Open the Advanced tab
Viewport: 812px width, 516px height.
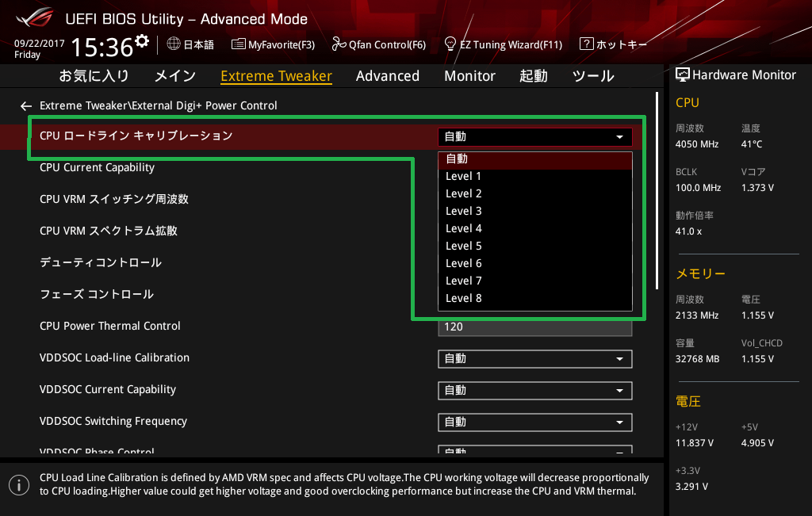(387, 76)
